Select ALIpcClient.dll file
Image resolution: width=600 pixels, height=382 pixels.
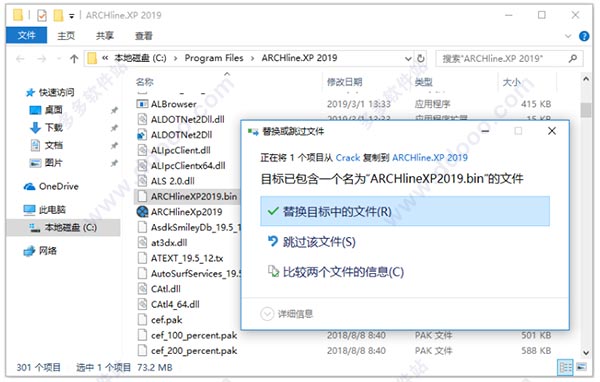pyautogui.click(x=181, y=150)
